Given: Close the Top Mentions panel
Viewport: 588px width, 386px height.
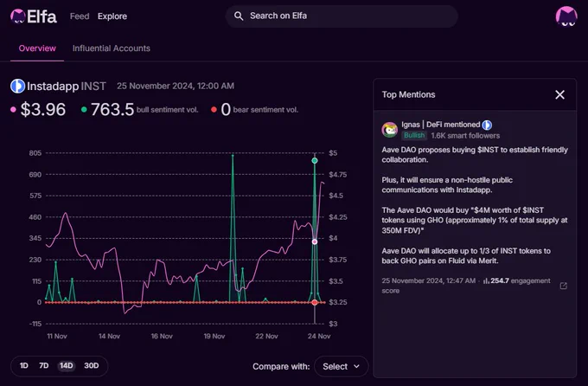Looking at the screenshot, I should point(559,94).
